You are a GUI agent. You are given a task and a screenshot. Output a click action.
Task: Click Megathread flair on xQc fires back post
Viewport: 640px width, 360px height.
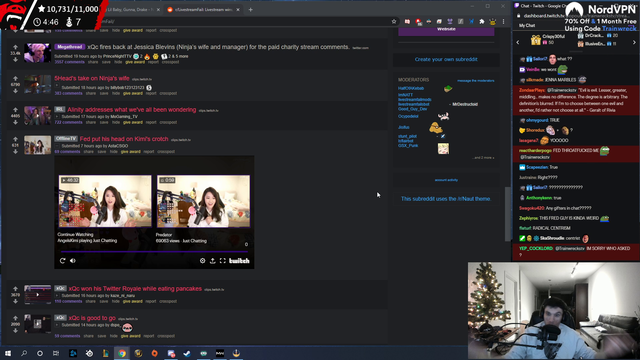click(70, 47)
